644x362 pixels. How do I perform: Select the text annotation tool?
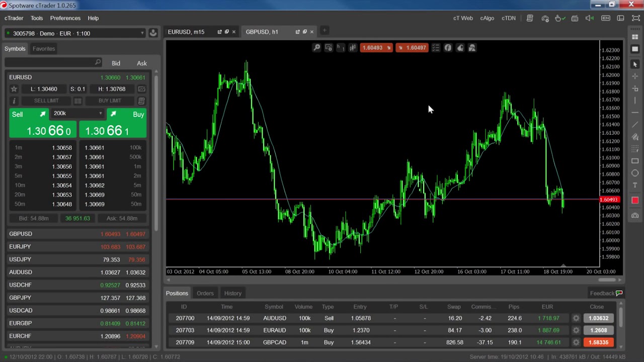635,186
